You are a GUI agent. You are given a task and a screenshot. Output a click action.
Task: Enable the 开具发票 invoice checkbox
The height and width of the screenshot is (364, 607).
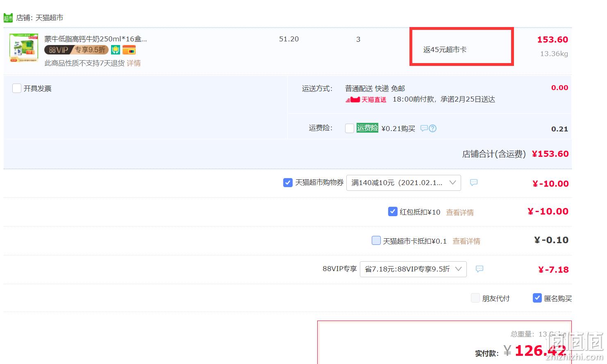(x=17, y=88)
